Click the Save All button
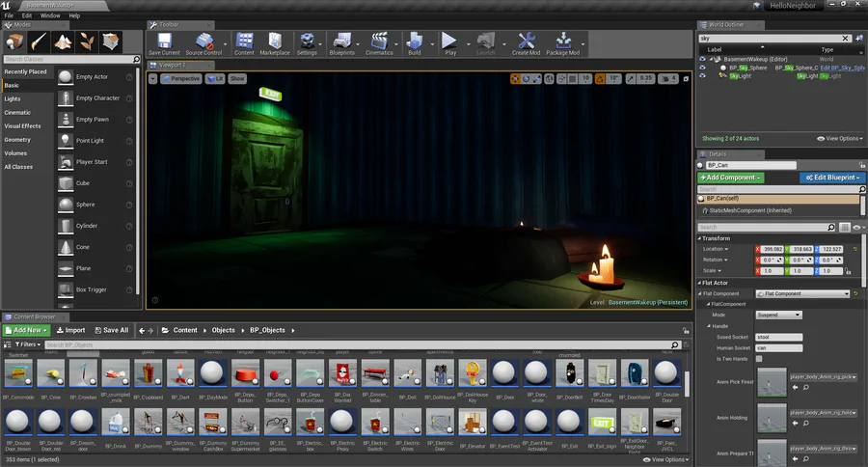Viewport: 868px width, 467px height. tap(112, 330)
